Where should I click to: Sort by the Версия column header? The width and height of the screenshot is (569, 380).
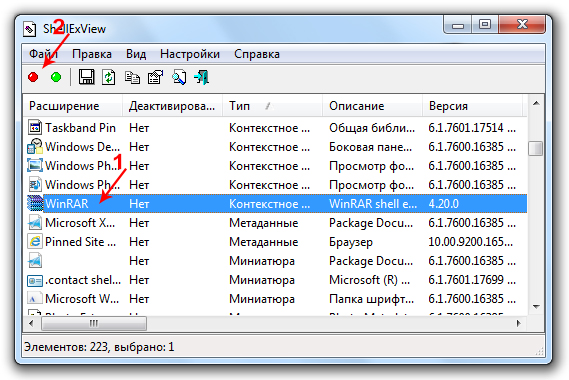click(472, 106)
